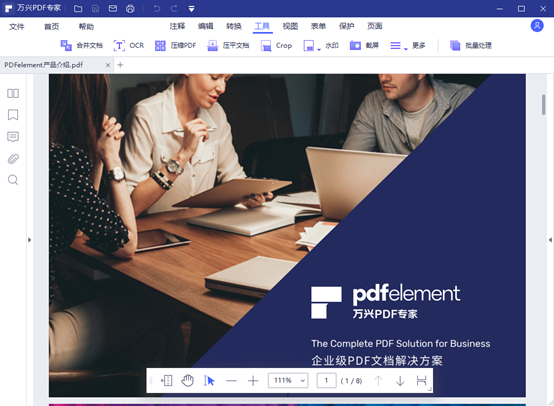The image size is (554, 406).
Task: Switch to the 表单 tab
Action: (318, 26)
